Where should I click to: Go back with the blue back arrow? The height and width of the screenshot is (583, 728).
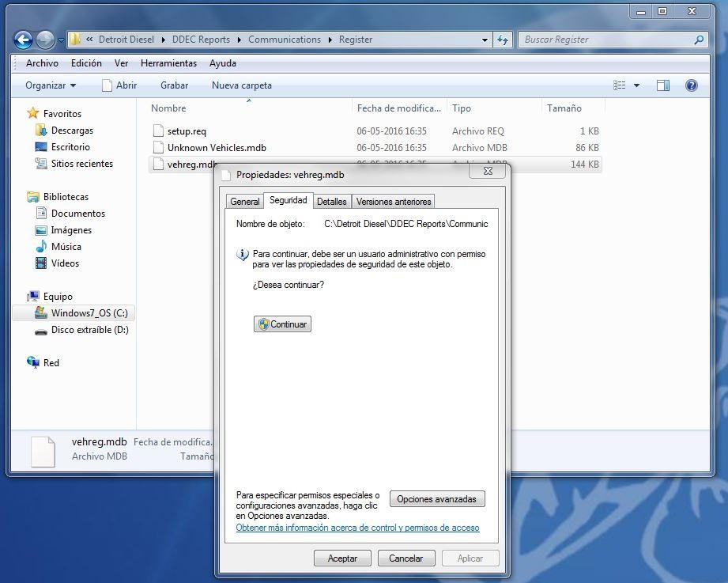[x=23, y=40]
